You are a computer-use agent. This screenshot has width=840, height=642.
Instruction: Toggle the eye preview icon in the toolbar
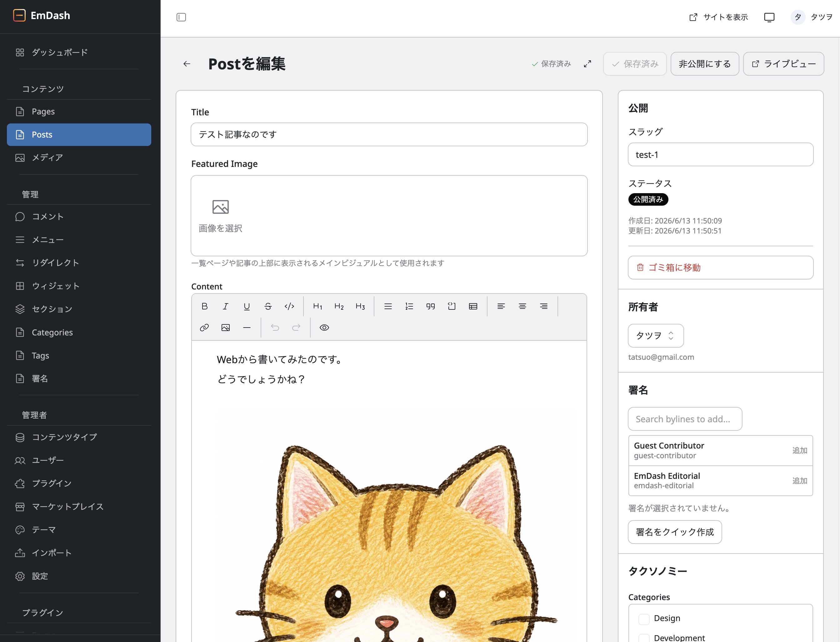click(x=324, y=328)
